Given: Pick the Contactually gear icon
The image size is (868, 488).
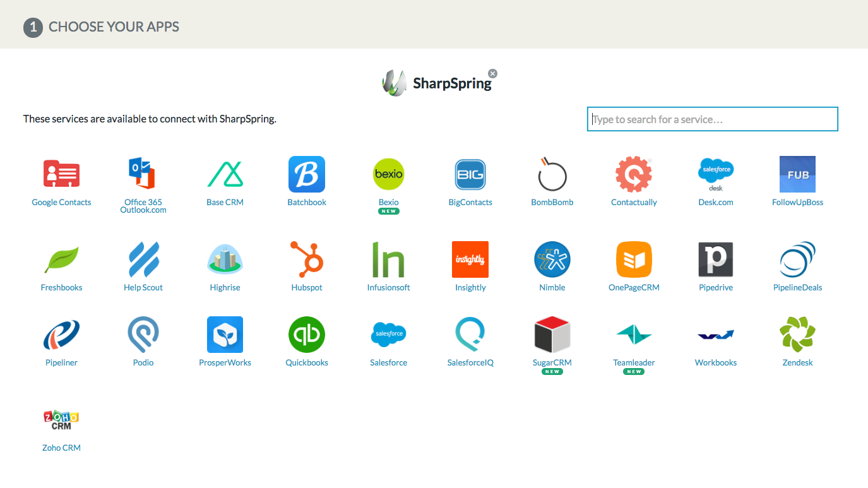Looking at the screenshot, I should [634, 174].
